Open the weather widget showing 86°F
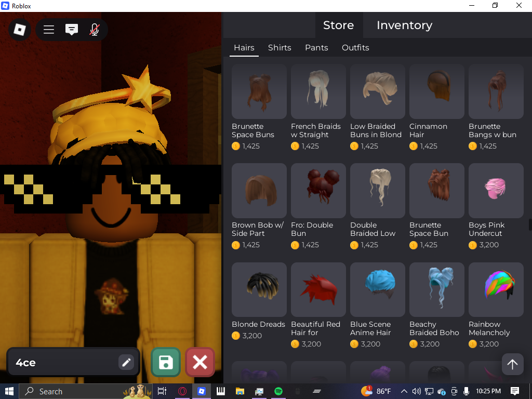Screen dimensions: 532x399 pos(376,391)
